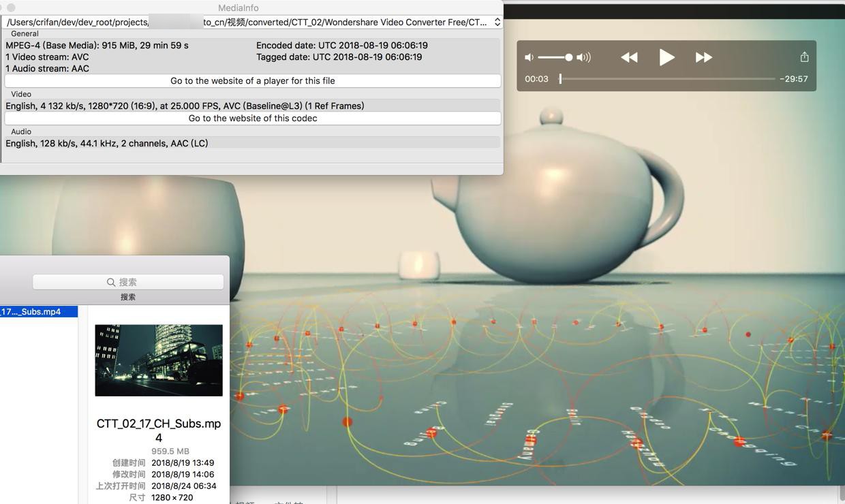Click the '1 Audio stream: AAC' text
Screen dimensions: 845x504
click(x=47, y=68)
